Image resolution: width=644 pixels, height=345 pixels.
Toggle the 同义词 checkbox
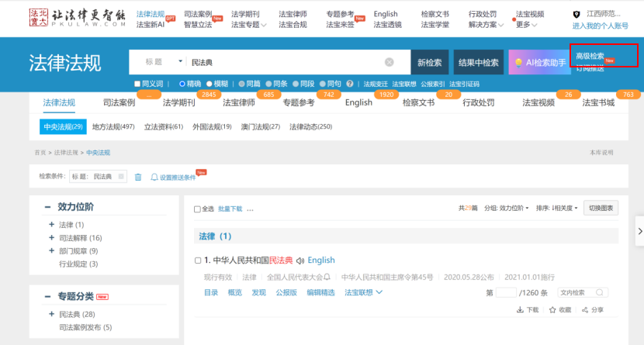[x=137, y=84]
